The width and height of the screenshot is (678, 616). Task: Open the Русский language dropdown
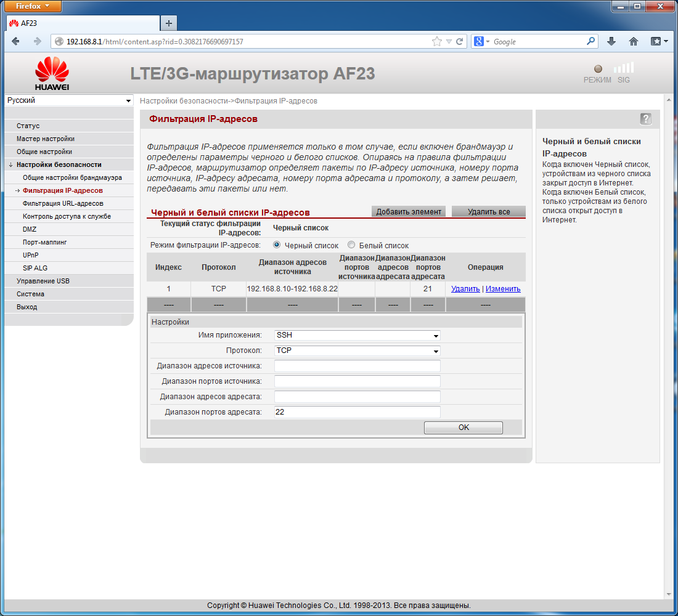click(x=69, y=100)
